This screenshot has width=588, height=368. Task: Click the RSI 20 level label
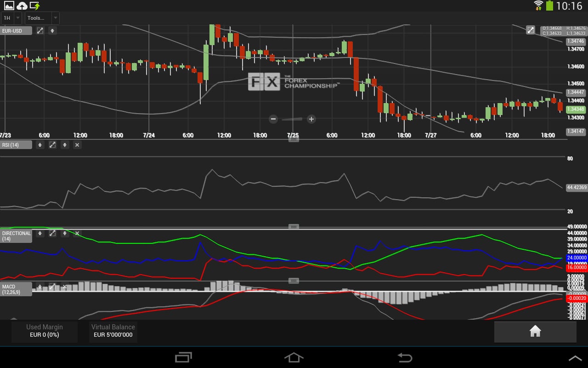pos(570,212)
